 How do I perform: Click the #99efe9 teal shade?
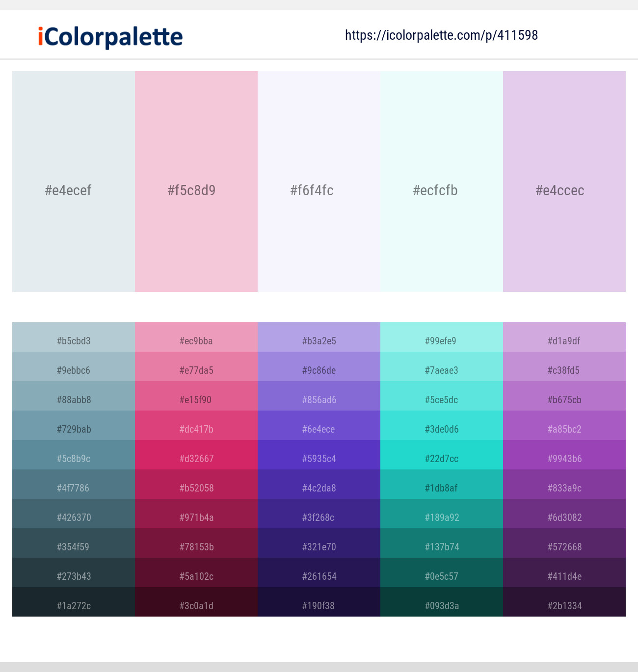tap(441, 341)
